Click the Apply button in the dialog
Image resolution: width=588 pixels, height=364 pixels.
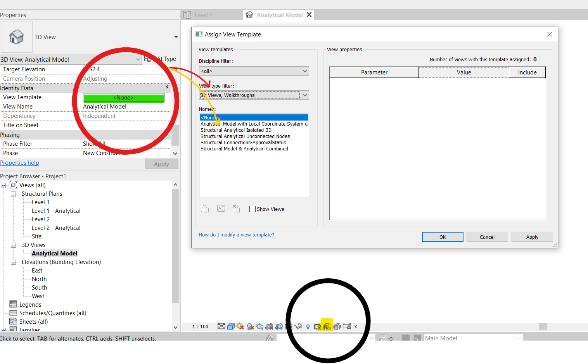pos(532,237)
